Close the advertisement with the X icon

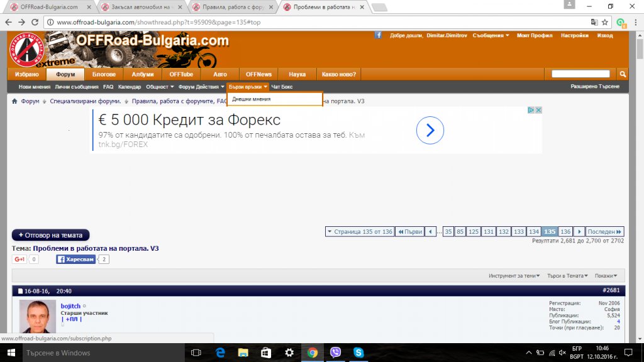(538, 110)
